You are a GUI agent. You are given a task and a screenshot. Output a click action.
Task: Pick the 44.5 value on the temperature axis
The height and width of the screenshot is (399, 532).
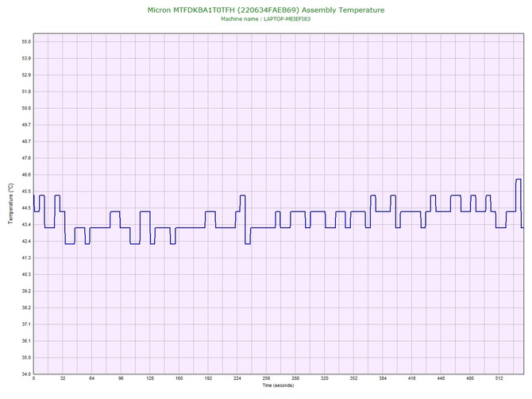[26, 207]
